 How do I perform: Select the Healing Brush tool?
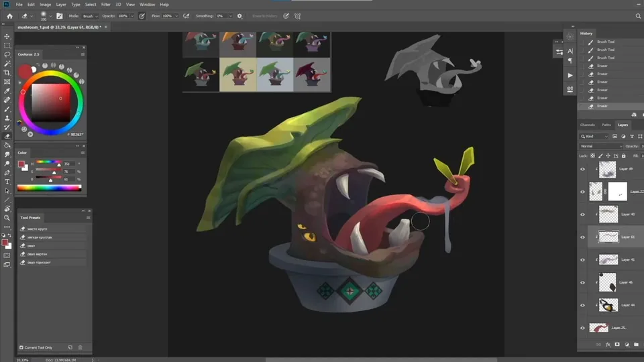click(x=7, y=100)
